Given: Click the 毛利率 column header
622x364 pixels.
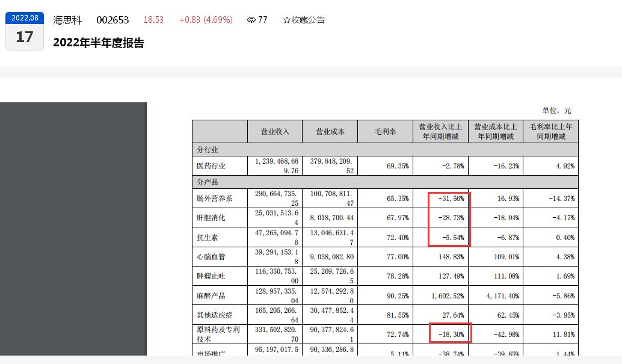Looking at the screenshot, I should point(384,131).
